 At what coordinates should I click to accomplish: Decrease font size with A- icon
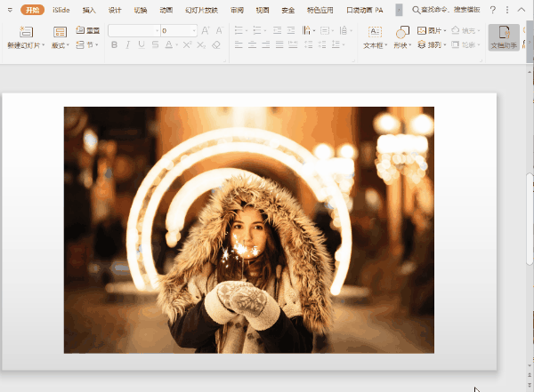pos(219,30)
